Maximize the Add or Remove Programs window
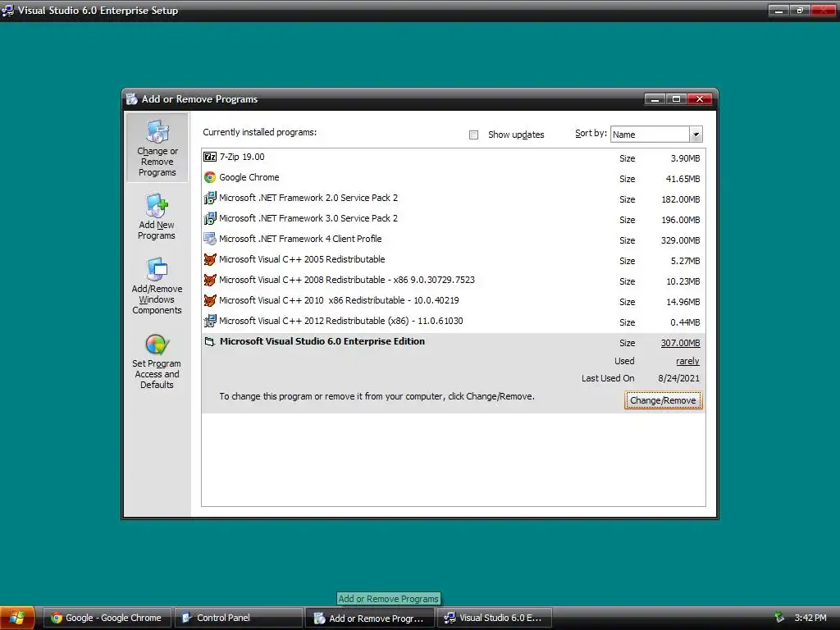The height and width of the screenshot is (630, 840). tap(676, 99)
